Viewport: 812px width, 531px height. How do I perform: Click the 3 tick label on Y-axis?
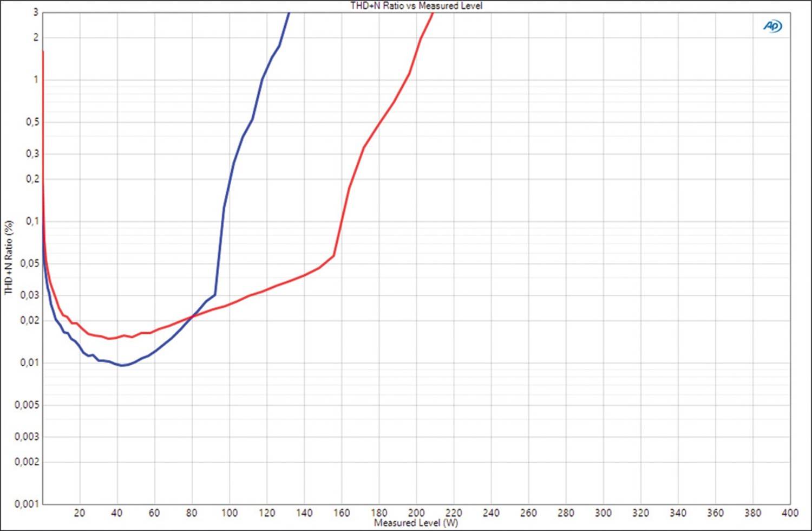pos(36,12)
